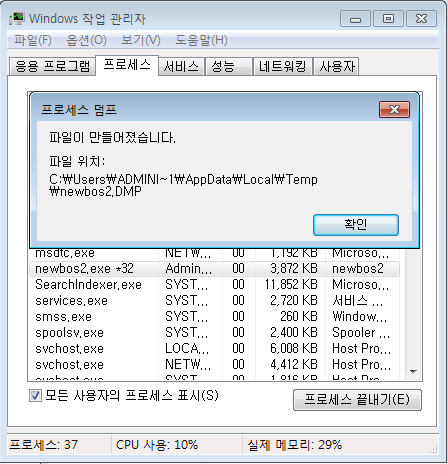Image resolution: width=447 pixels, height=464 pixels.
Task: Click the 파일이 만들어졌습니다 message
Action: click(x=112, y=137)
